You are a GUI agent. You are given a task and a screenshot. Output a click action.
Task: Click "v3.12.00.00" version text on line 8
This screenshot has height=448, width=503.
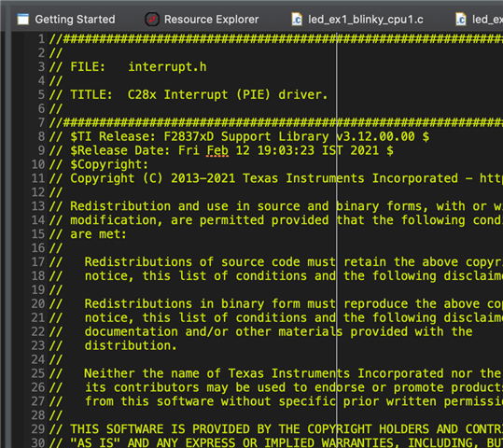click(x=375, y=136)
